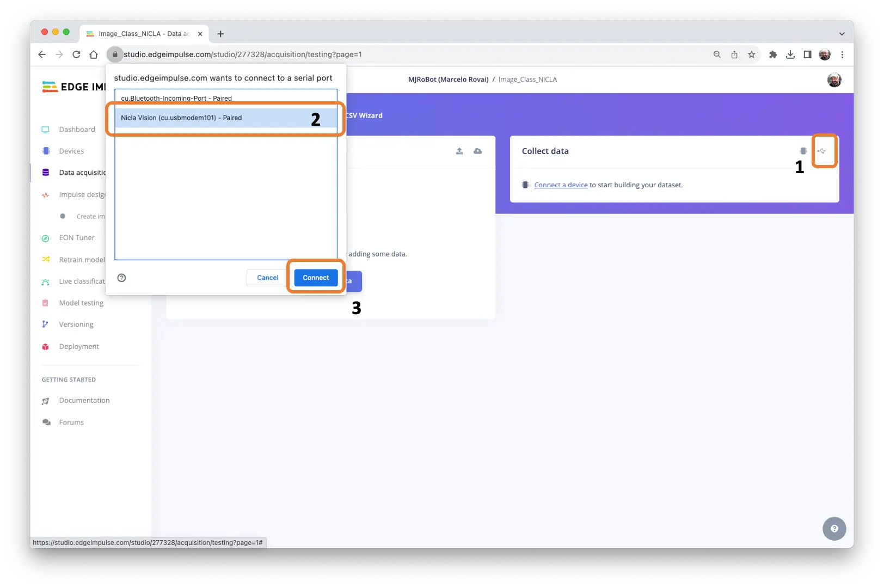The width and height of the screenshot is (884, 588).
Task: Select cu.Bluetooth-Incoming-Port entry
Action: [x=176, y=99]
